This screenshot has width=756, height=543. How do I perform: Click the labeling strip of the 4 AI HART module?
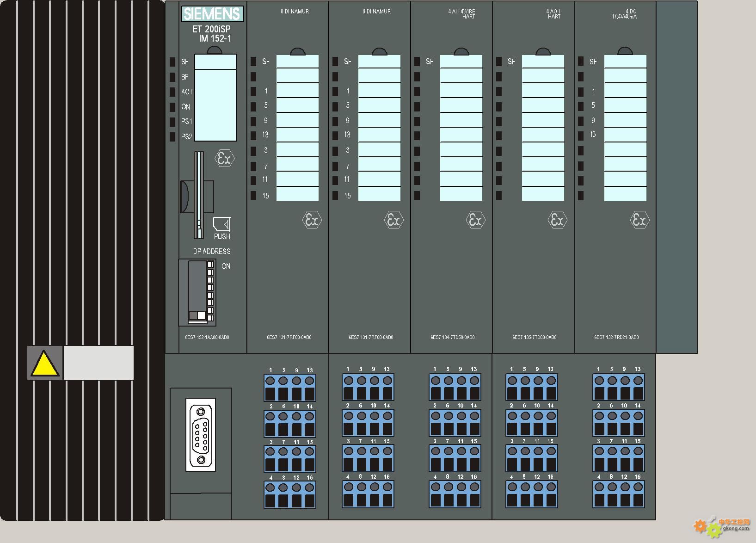(461, 128)
